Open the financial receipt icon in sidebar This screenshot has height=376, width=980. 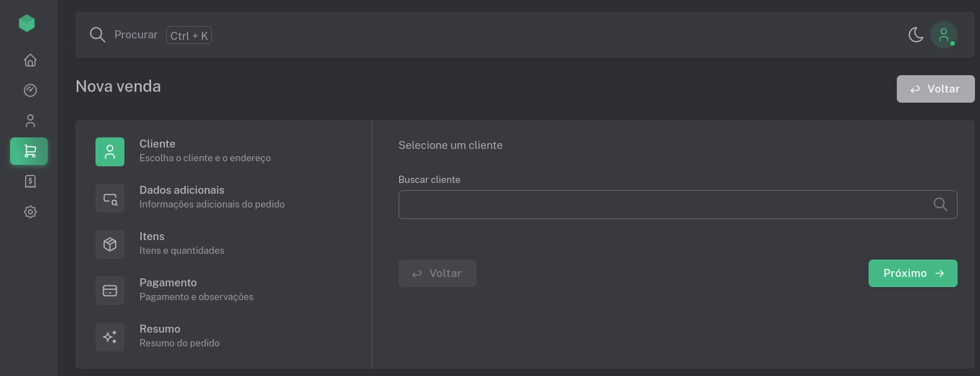pos(30,181)
